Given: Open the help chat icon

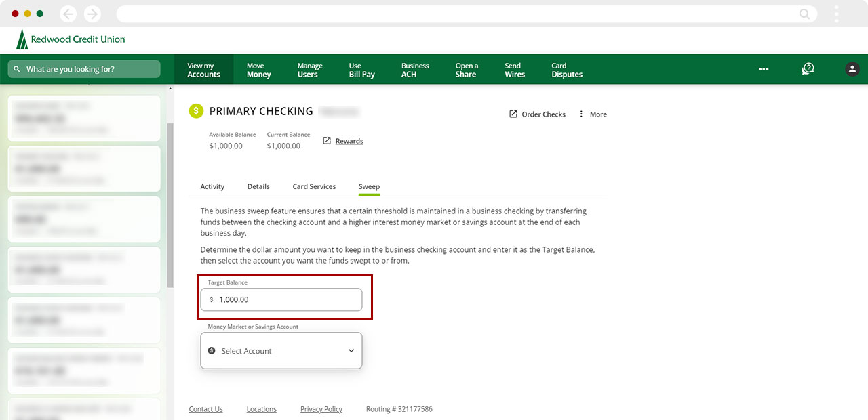Looking at the screenshot, I should click(808, 69).
